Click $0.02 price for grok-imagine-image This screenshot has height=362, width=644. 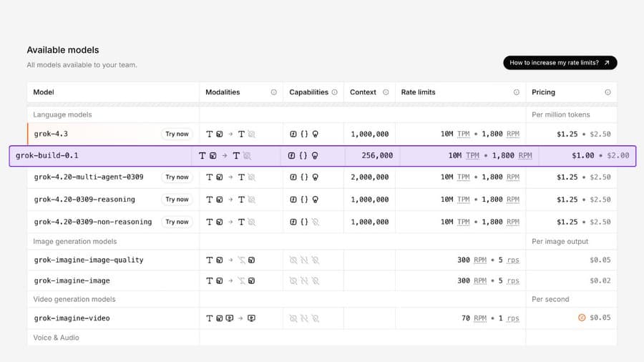[x=600, y=280]
